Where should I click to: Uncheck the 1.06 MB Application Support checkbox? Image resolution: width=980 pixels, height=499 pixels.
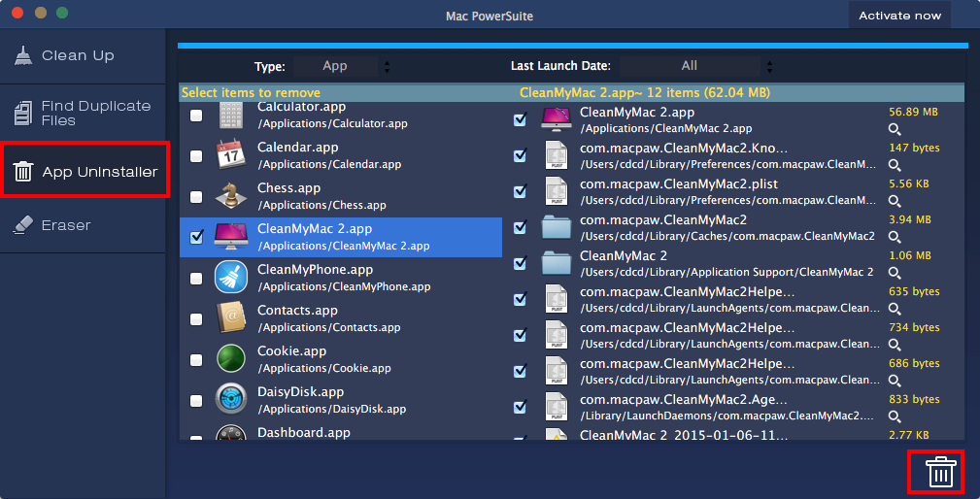tap(520, 263)
